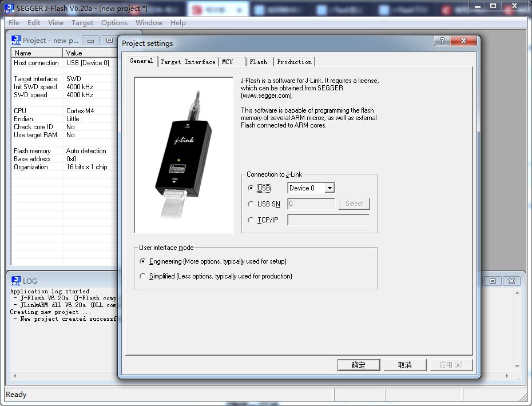532x406 pixels.
Task: Click the J-Flash icon on the Project panel
Action: [15, 40]
